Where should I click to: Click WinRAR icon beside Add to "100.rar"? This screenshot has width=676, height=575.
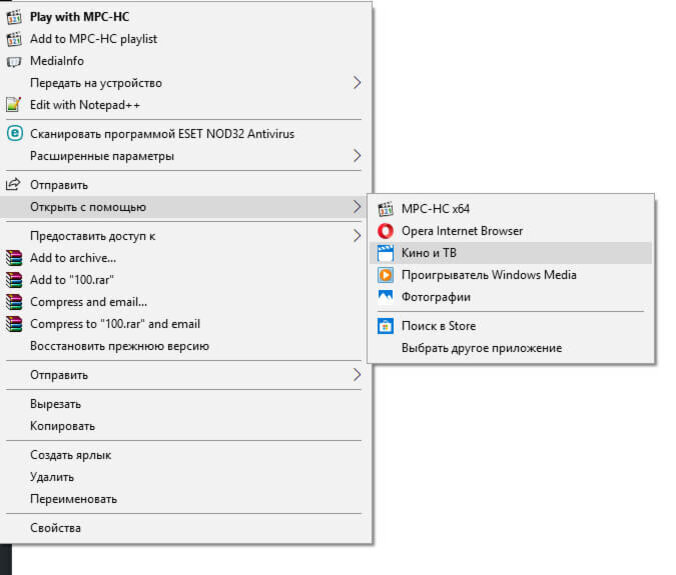pyautogui.click(x=14, y=280)
